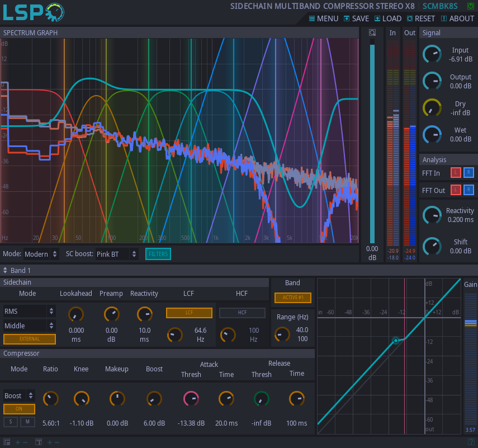Click the band Range (Hz) knob
This screenshot has width=478, height=448.
282,334
